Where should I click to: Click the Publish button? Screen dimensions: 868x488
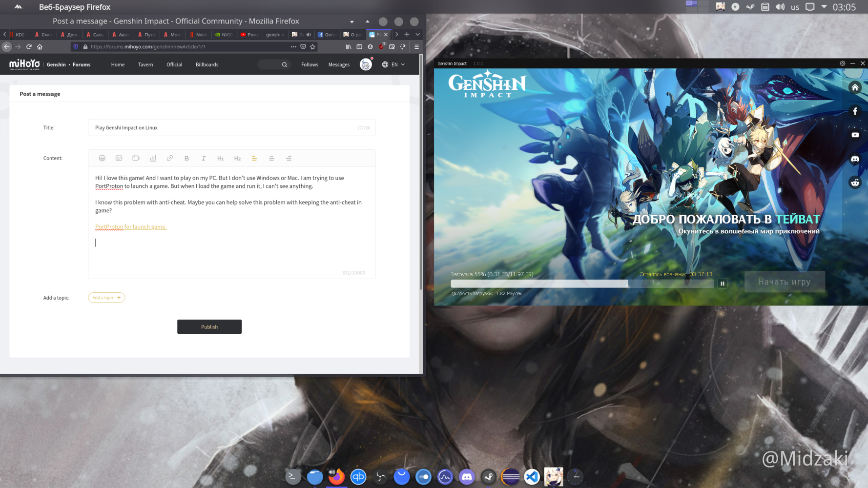coord(209,326)
